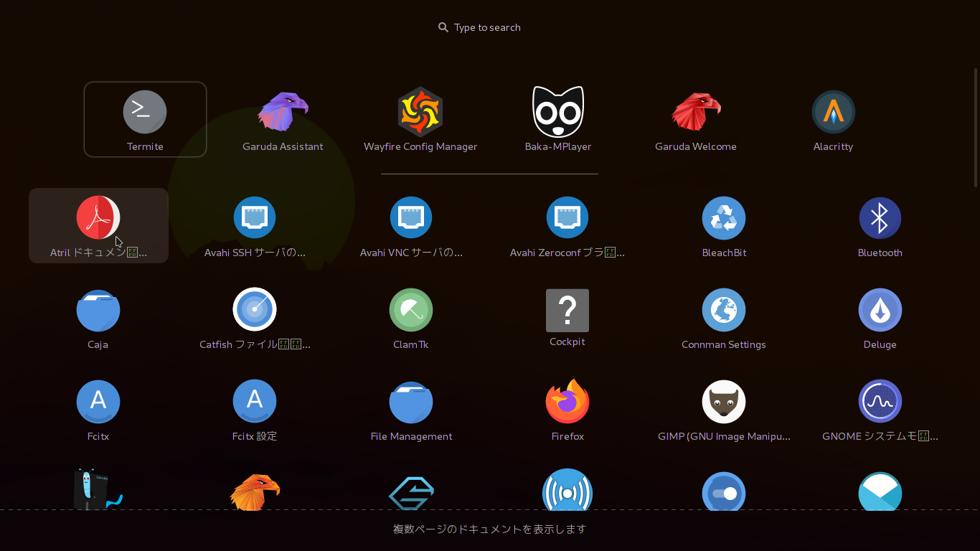Open Connman Settings
Viewport: 980px width, 551px height.
724,317
